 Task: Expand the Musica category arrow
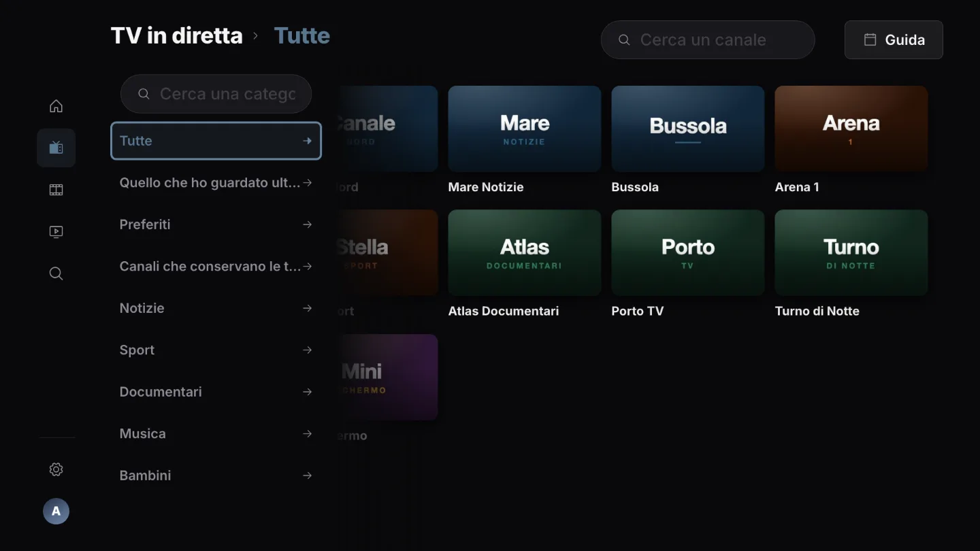click(308, 433)
